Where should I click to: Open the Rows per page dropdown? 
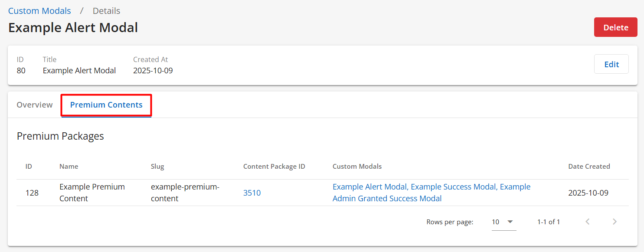503,222
